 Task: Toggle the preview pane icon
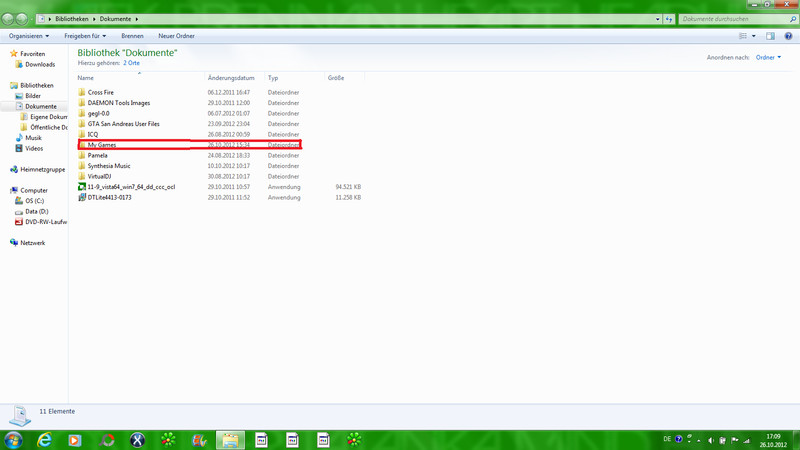770,36
